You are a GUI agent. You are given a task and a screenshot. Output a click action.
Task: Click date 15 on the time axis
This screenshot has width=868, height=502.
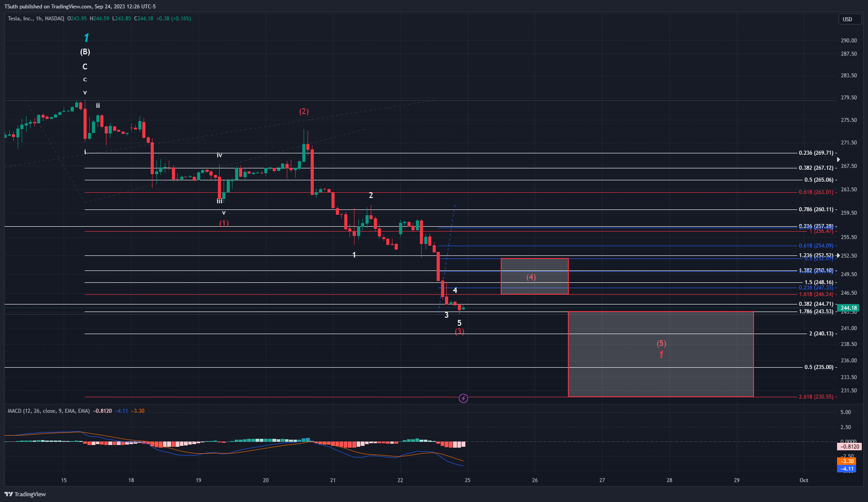tap(64, 480)
